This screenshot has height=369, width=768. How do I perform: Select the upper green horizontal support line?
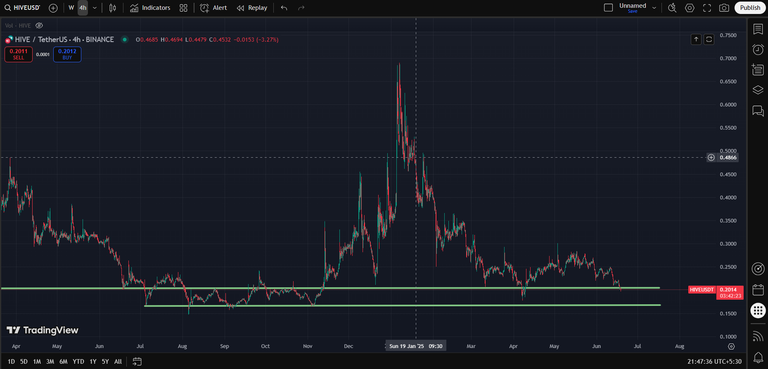pos(330,288)
